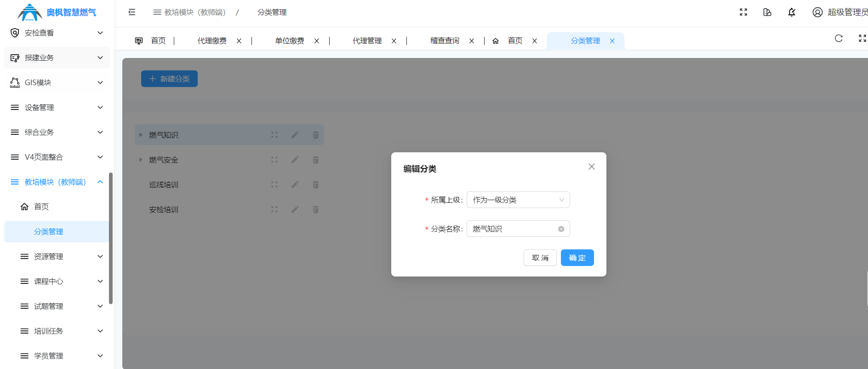This screenshot has height=369, width=868.
Task: Close the 编辑分类 dialog with X
Action: click(592, 167)
